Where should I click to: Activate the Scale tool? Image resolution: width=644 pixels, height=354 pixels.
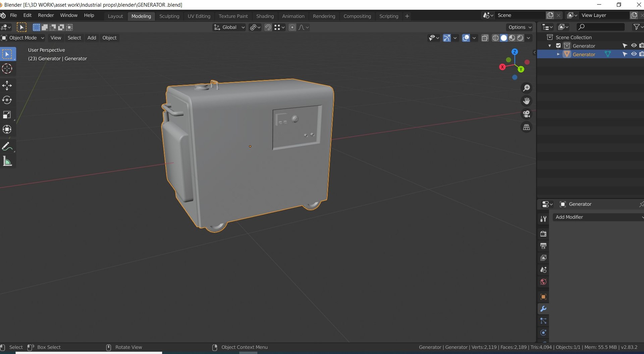[7, 115]
